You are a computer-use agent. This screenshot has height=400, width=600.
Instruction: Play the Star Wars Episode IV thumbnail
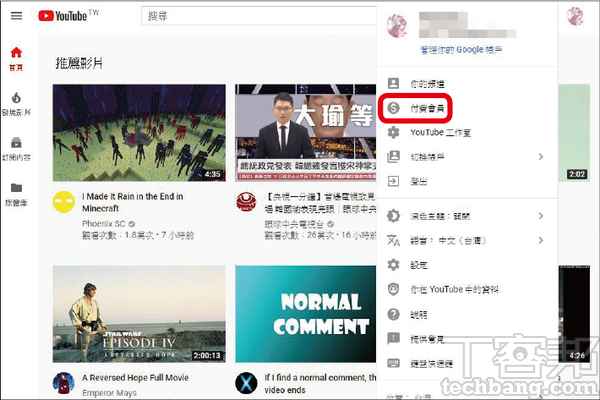pyautogui.click(x=139, y=314)
